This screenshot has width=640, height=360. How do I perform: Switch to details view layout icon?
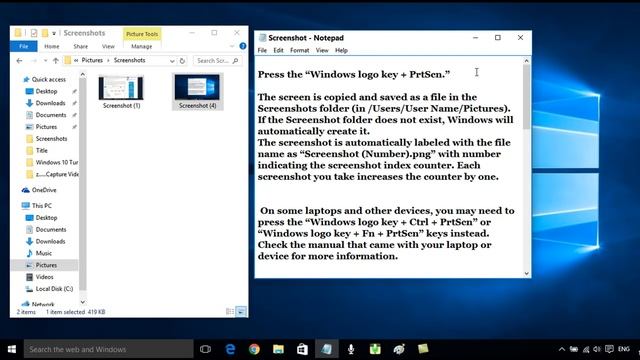pos(230,312)
